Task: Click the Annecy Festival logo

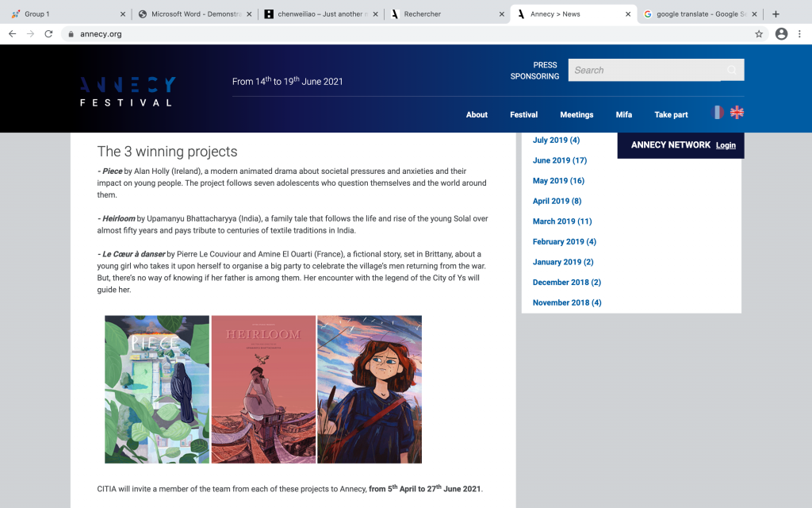Action: pos(128,91)
